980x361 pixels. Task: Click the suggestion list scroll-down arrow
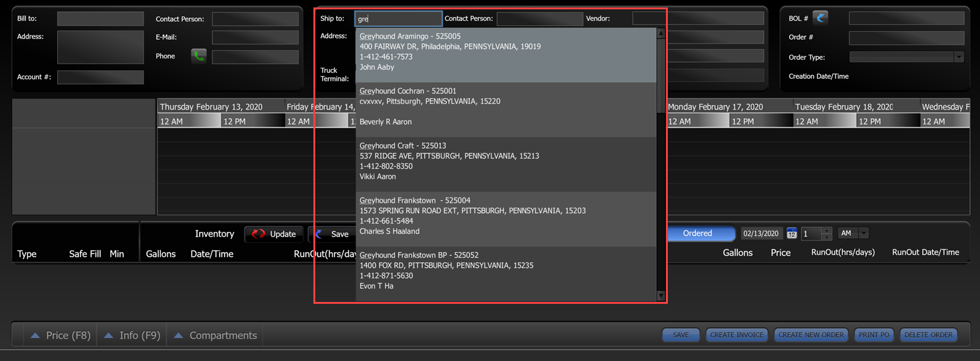(x=661, y=296)
